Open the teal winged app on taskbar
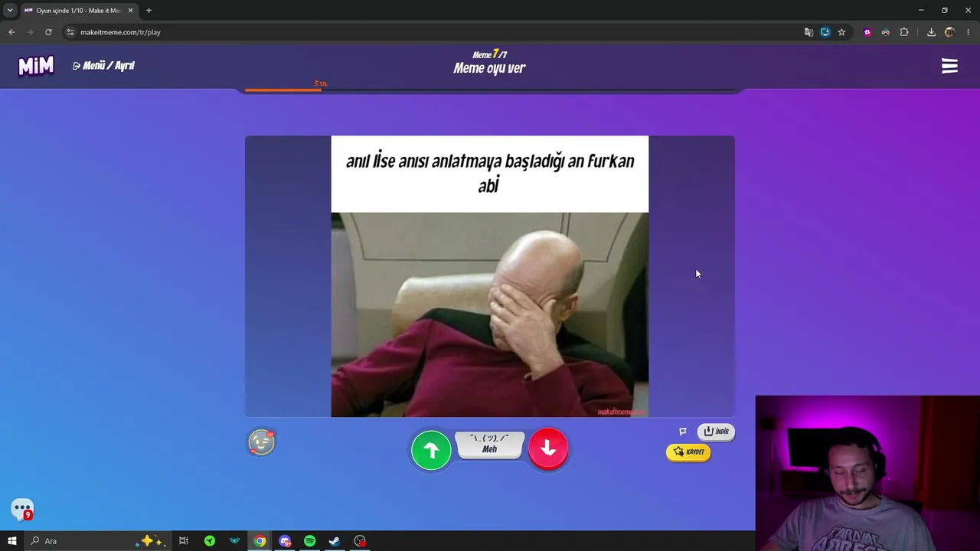Image resolution: width=980 pixels, height=551 pixels. pos(234,541)
